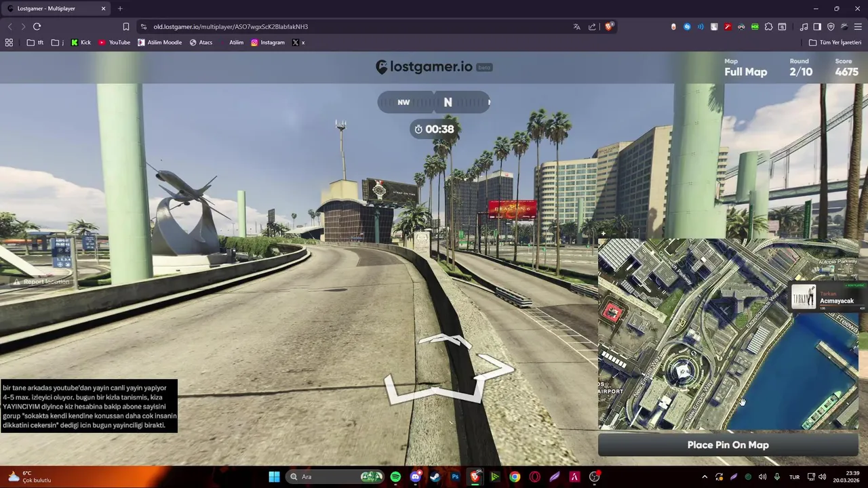This screenshot has height=488, width=868.
Task: Open Photoshop from the taskbar
Action: coord(455,476)
